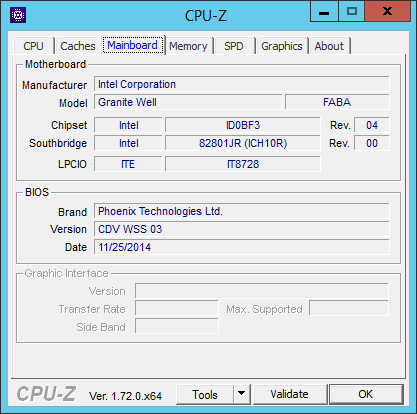
Task: Select southbridge value 82801JR (ICH10R)
Action: [243, 143]
